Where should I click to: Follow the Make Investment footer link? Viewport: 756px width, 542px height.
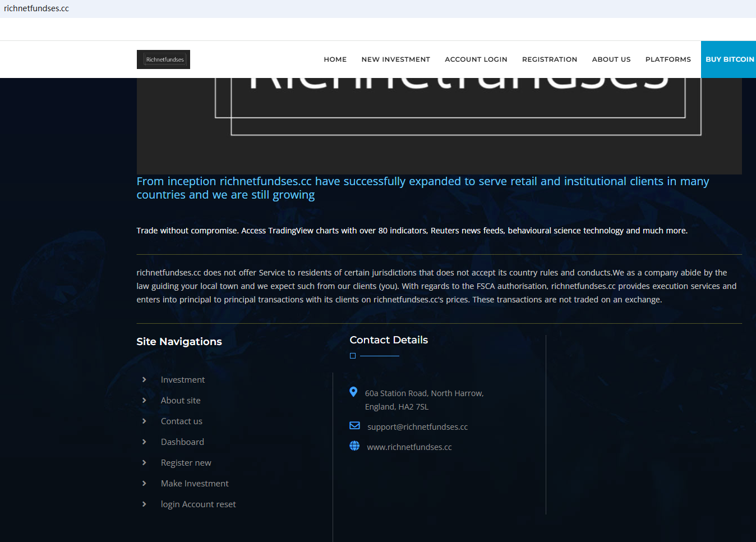195,484
